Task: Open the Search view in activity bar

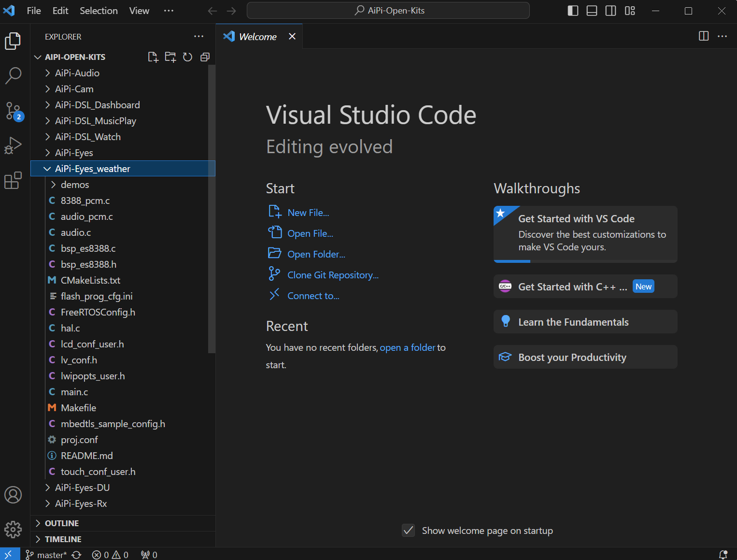Action: click(x=13, y=76)
